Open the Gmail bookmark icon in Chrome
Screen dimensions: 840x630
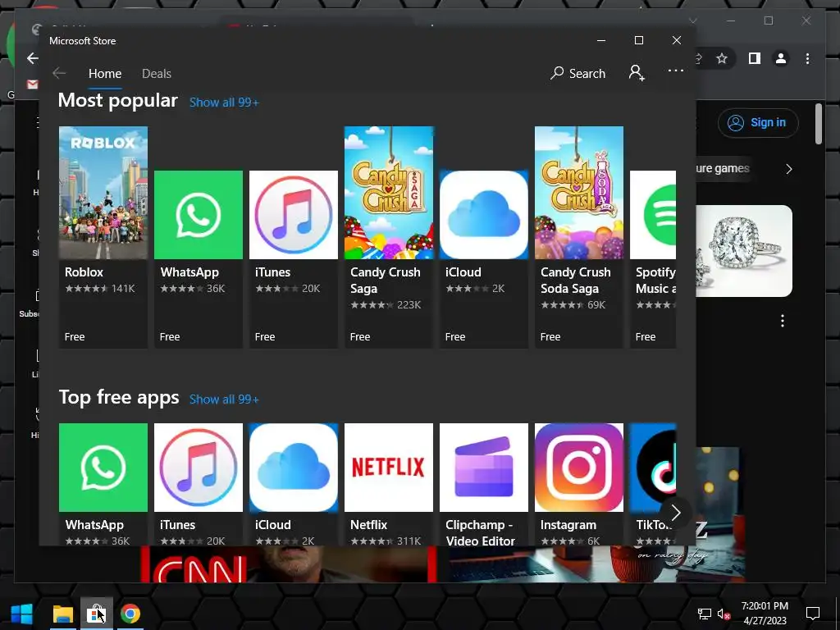click(33, 84)
